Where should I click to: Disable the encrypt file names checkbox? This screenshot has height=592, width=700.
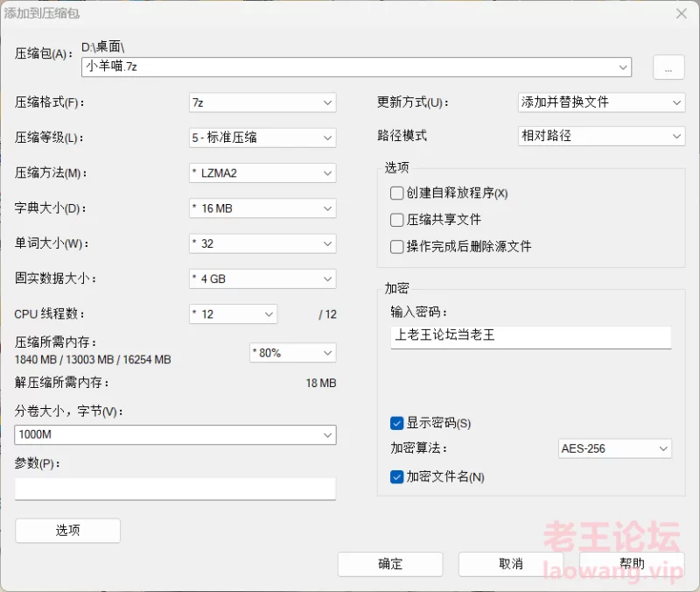pos(396,477)
